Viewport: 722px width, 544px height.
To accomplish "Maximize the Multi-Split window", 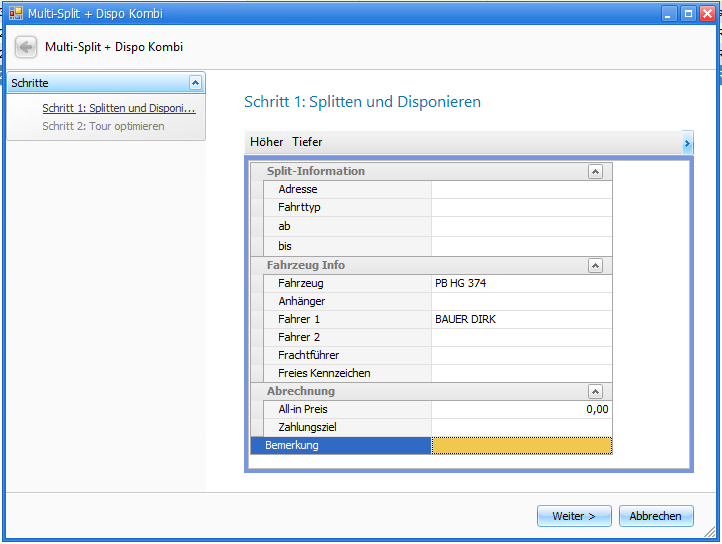I will (688, 14).
